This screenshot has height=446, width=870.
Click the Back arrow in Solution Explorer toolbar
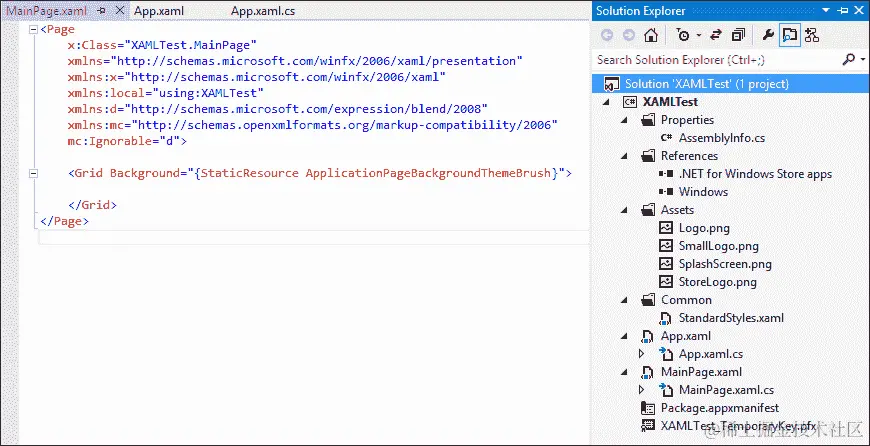[x=607, y=36]
